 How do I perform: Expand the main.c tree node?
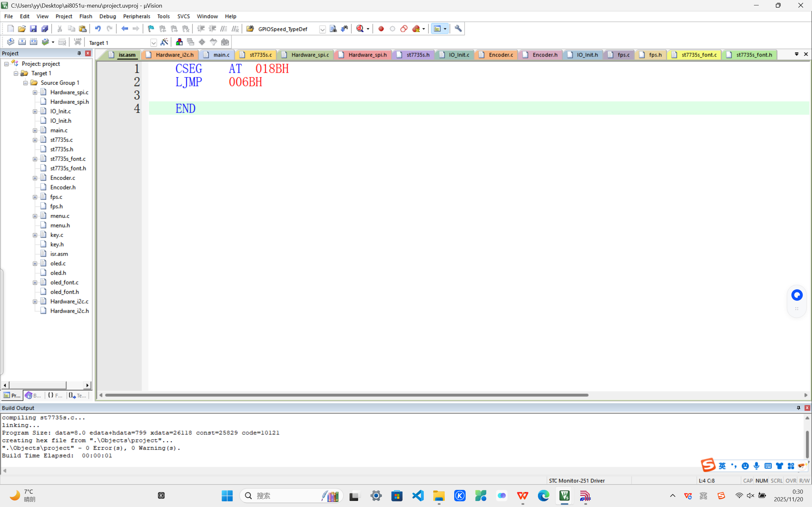tap(35, 131)
